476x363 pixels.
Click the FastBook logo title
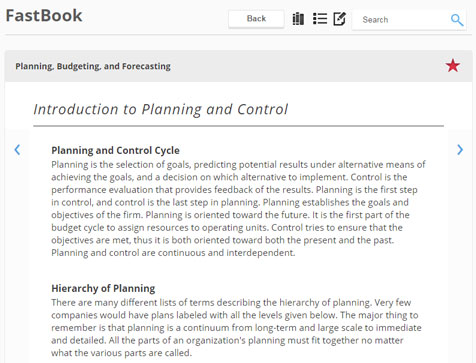tap(44, 16)
